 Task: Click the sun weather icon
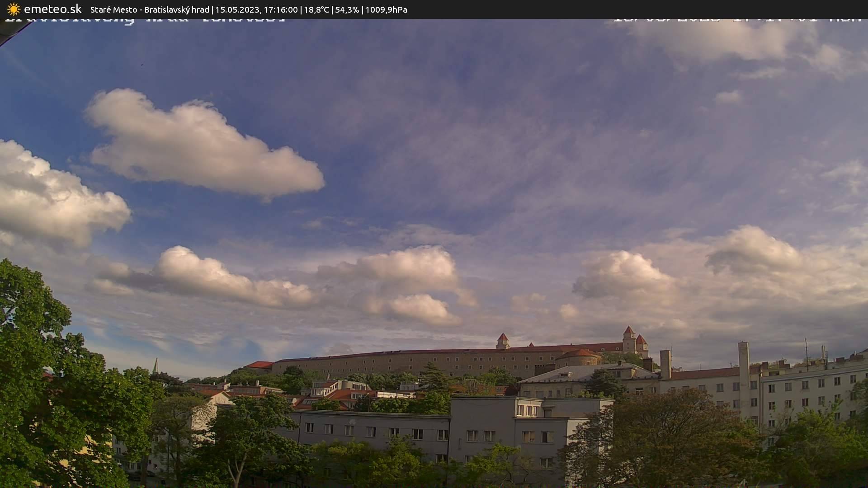tap(14, 9)
